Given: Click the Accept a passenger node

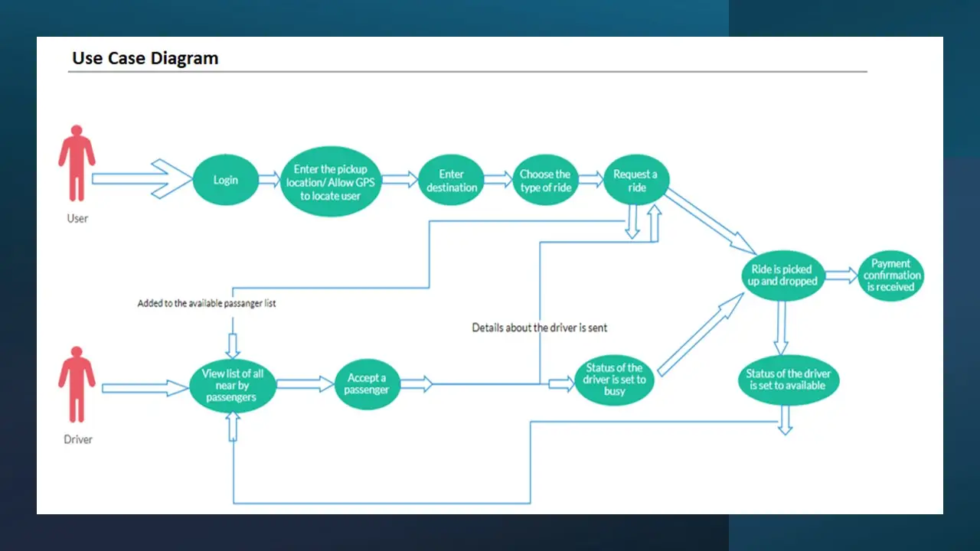Looking at the screenshot, I should tap(367, 383).
